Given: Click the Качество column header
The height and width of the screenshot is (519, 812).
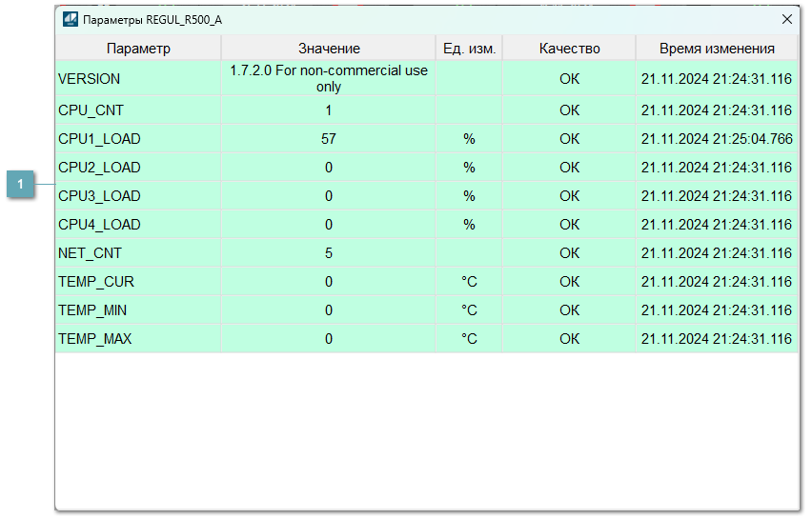Looking at the screenshot, I should point(569,49).
